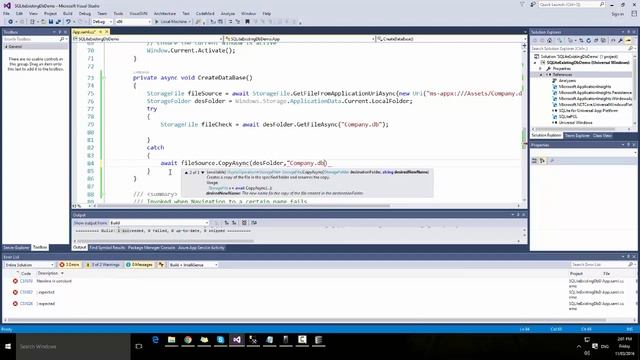Switch to the Server Explorer tab
The image size is (640, 360).
coord(16,247)
